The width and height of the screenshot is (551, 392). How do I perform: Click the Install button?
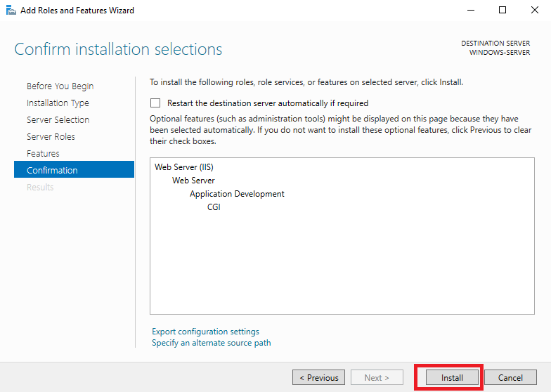pyautogui.click(x=452, y=378)
